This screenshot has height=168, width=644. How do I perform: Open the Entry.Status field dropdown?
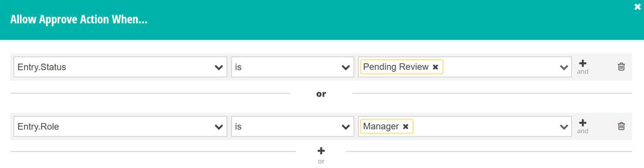120,67
